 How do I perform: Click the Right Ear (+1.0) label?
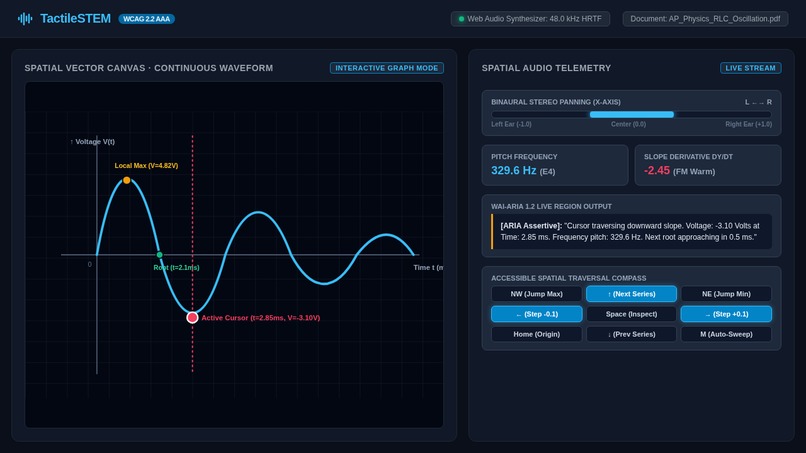[748, 124]
